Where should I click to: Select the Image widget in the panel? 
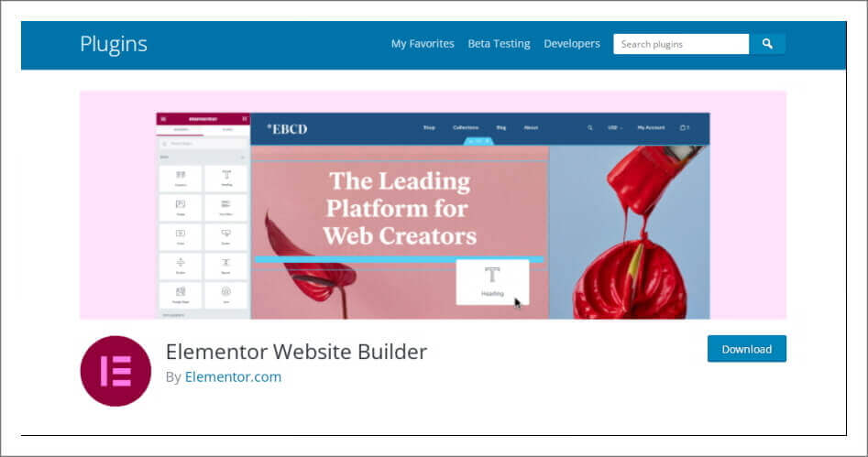tap(181, 208)
